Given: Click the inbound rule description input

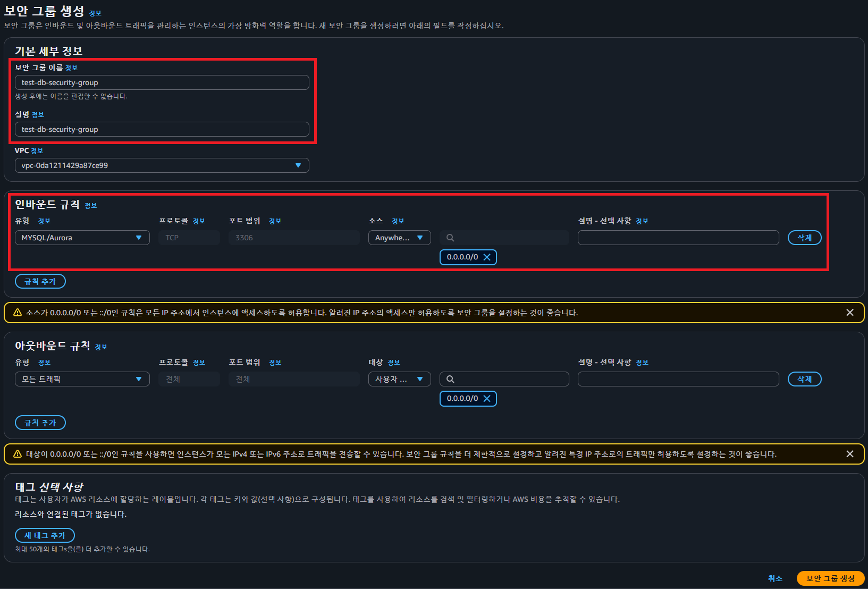Looking at the screenshot, I should [678, 238].
